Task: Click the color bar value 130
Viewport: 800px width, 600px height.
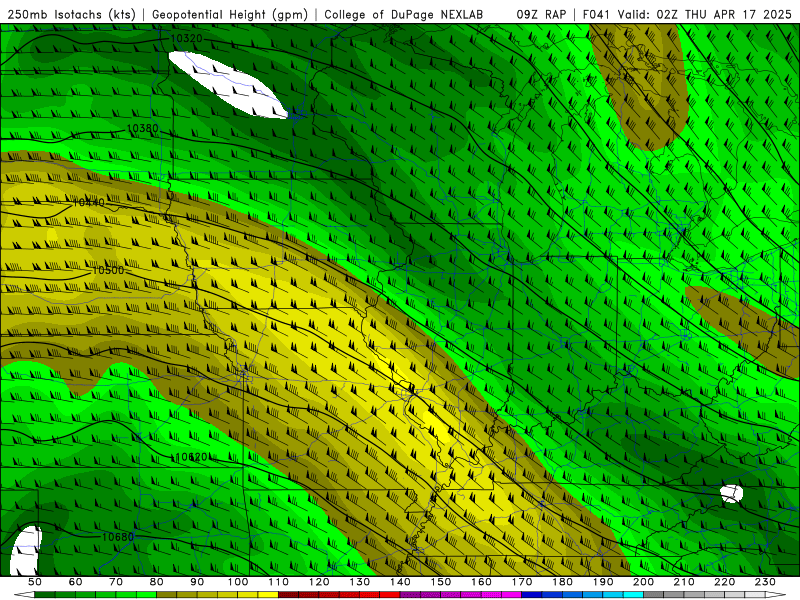Action: 359,582
